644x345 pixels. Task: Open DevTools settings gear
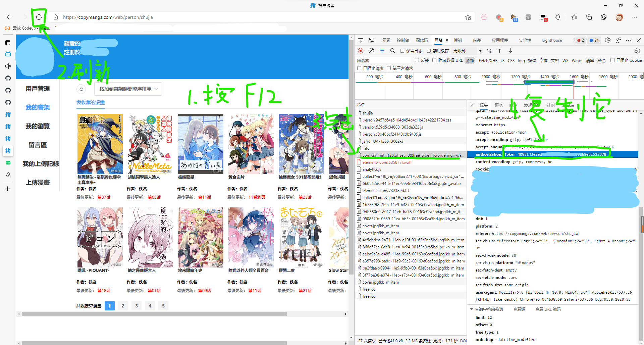coord(608,40)
